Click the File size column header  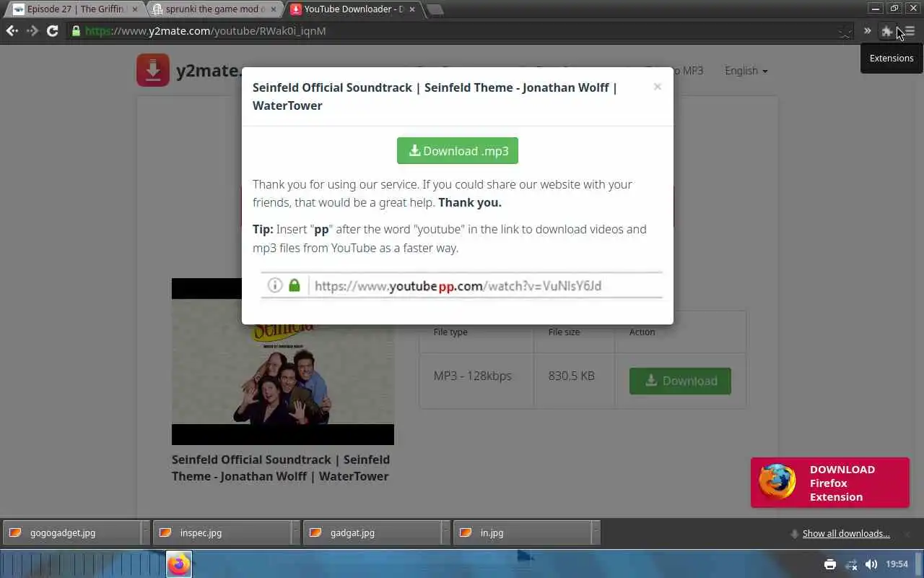pyautogui.click(x=564, y=332)
